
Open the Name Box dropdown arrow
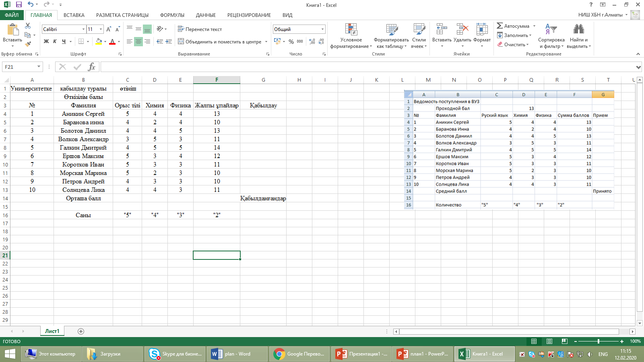click(39, 67)
